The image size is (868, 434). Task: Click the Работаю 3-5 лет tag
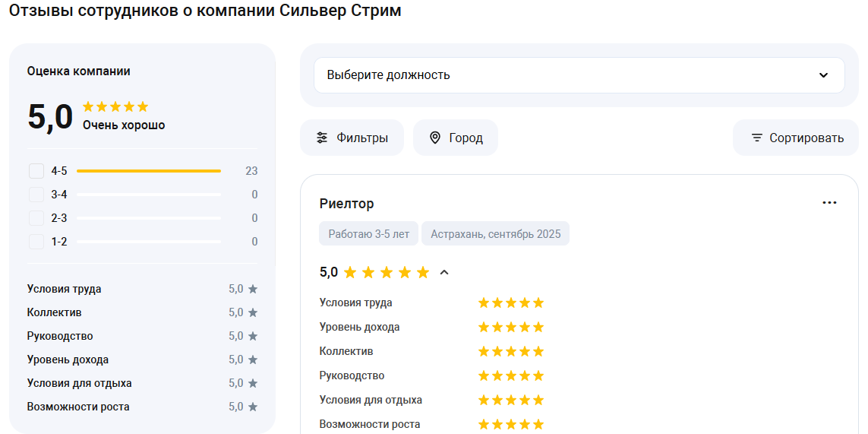tap(368, 234)
